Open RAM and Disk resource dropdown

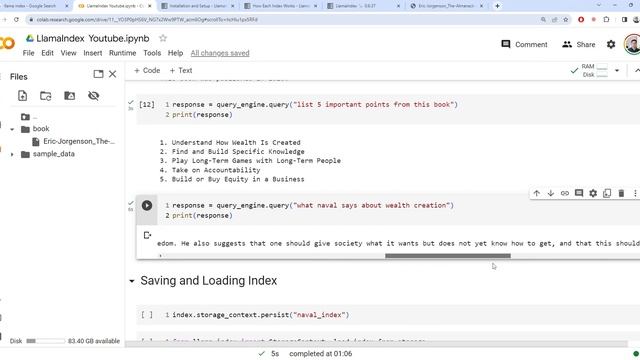(x=617, y=71)
